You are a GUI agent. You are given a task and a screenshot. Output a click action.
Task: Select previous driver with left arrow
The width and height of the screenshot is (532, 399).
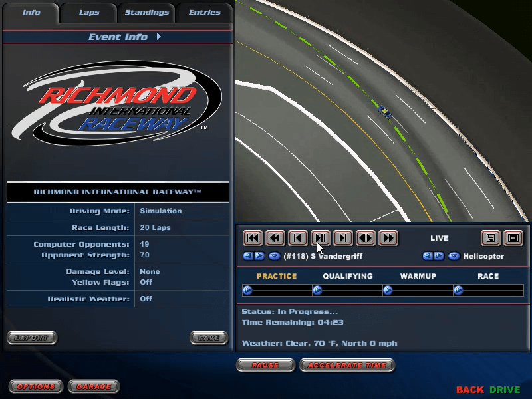coord(248,256)
